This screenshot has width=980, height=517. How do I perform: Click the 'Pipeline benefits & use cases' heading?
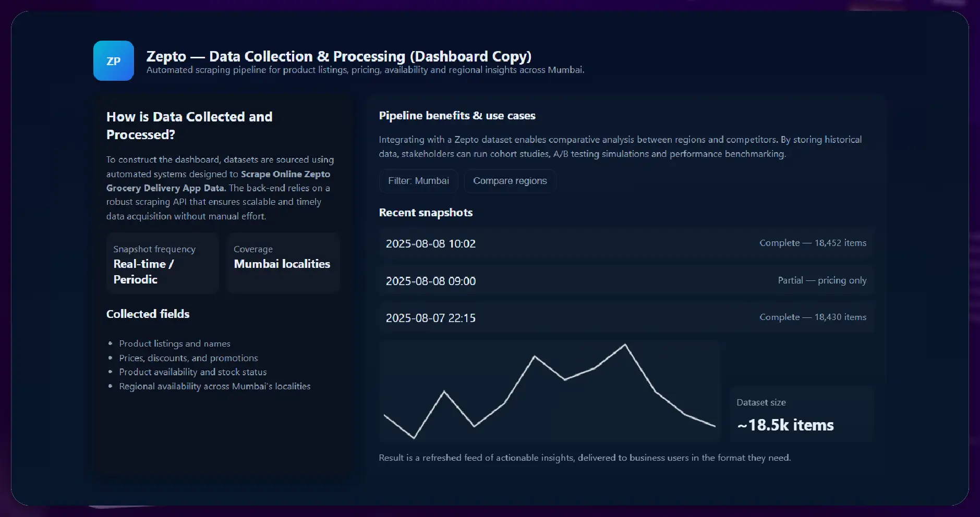point(457,116)
